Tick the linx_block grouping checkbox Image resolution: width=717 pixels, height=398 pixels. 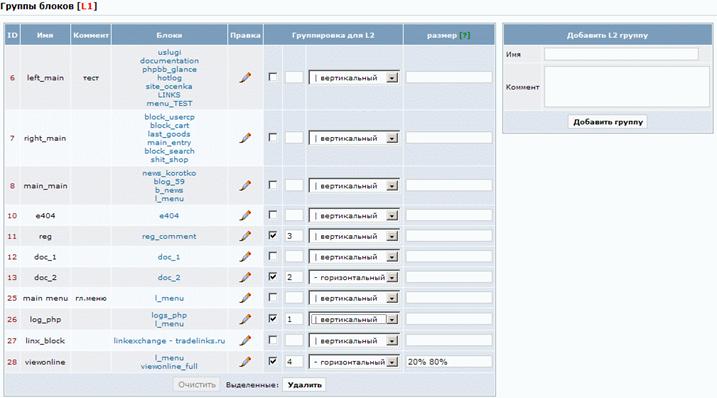tap(273, 340)
